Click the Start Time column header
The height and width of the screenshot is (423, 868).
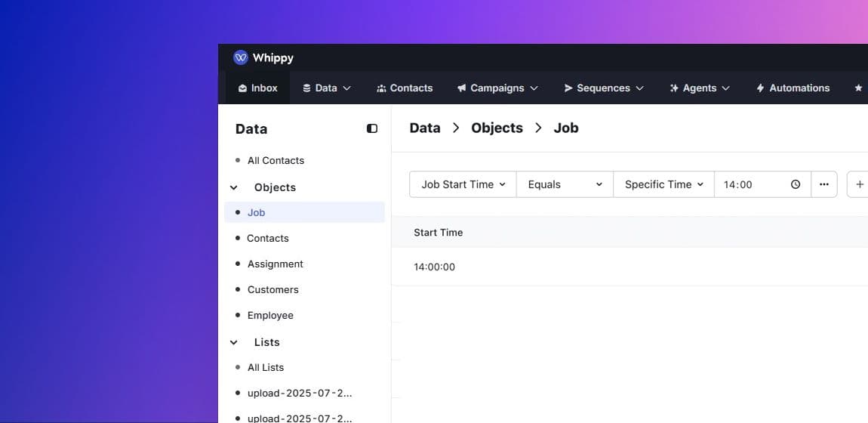(x=439, y=233)
